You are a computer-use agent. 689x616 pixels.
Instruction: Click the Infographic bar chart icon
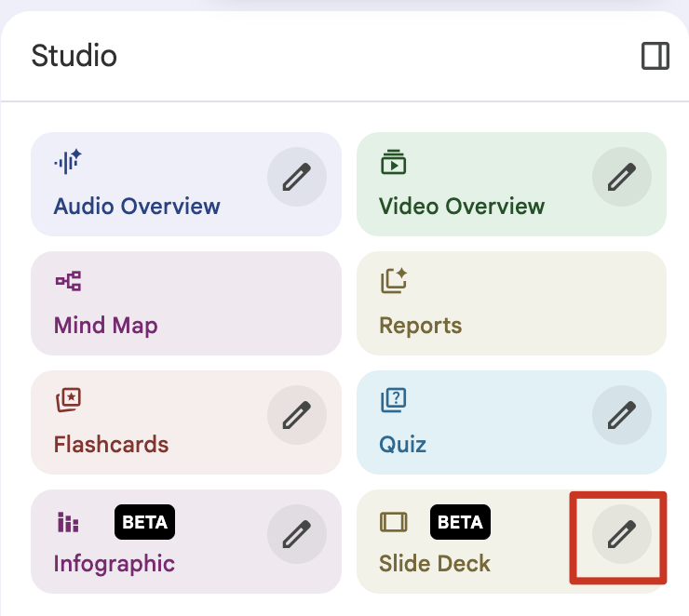tap(68, 522)
